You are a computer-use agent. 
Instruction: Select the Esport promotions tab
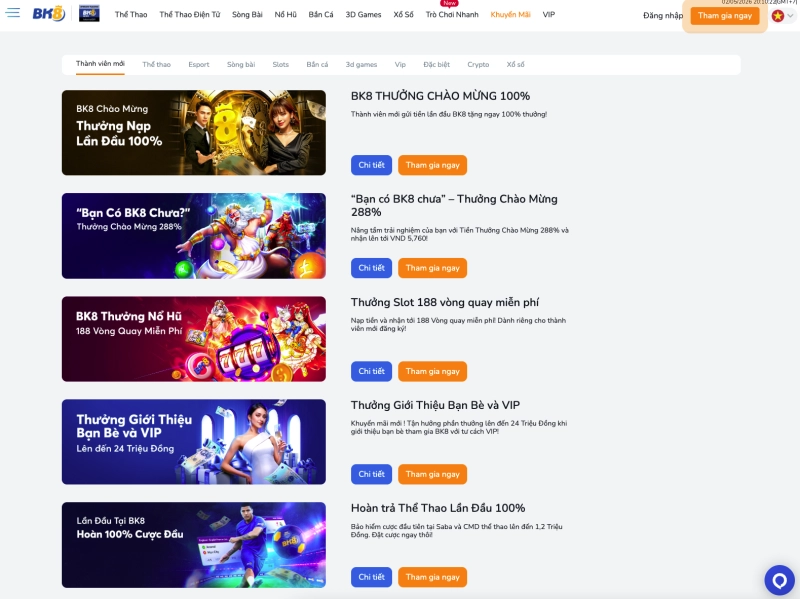[199, 65]
